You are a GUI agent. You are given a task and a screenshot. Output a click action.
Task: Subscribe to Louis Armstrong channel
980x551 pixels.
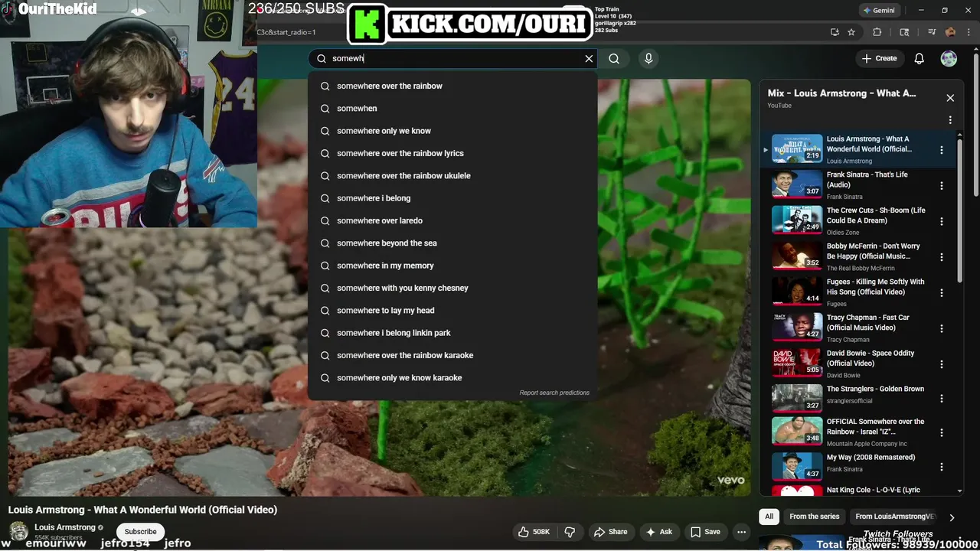tap(140, 532)
